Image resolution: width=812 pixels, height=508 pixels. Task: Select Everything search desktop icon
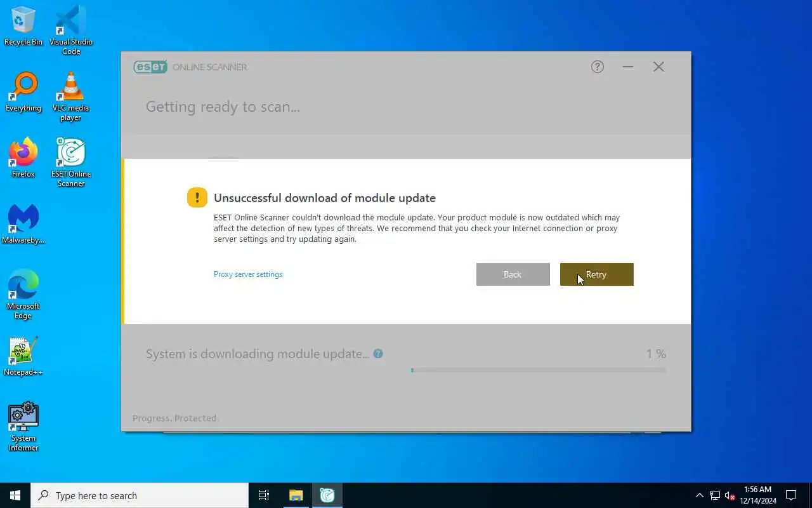click(23, 92)
